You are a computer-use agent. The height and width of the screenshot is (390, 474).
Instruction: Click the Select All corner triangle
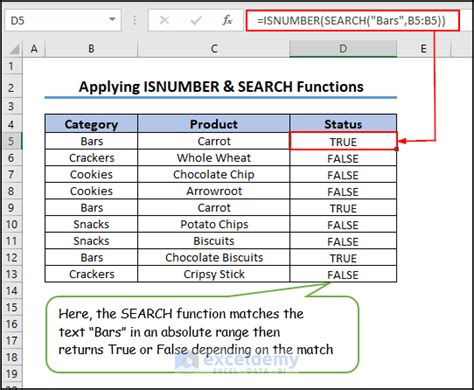14,50
